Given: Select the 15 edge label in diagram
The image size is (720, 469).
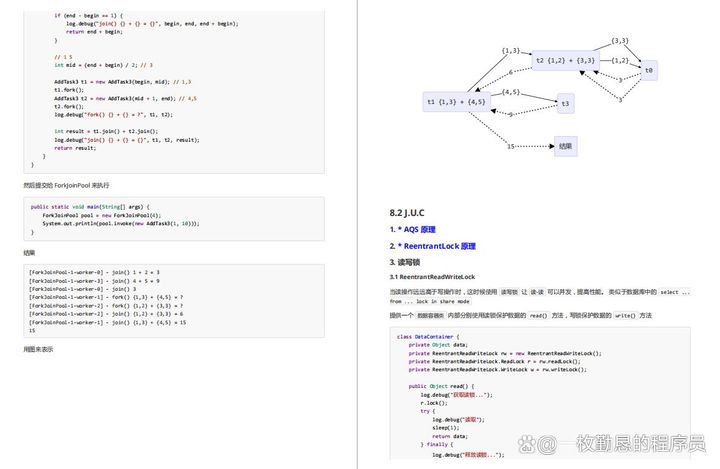Looking at the screenshot, I should (x=511, y=147).
